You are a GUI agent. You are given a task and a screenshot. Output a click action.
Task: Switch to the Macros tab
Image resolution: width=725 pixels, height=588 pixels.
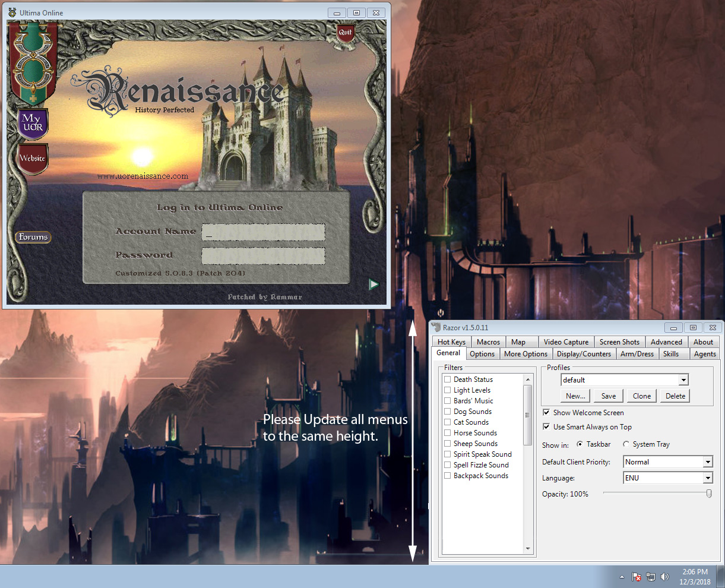coord(488,342)
